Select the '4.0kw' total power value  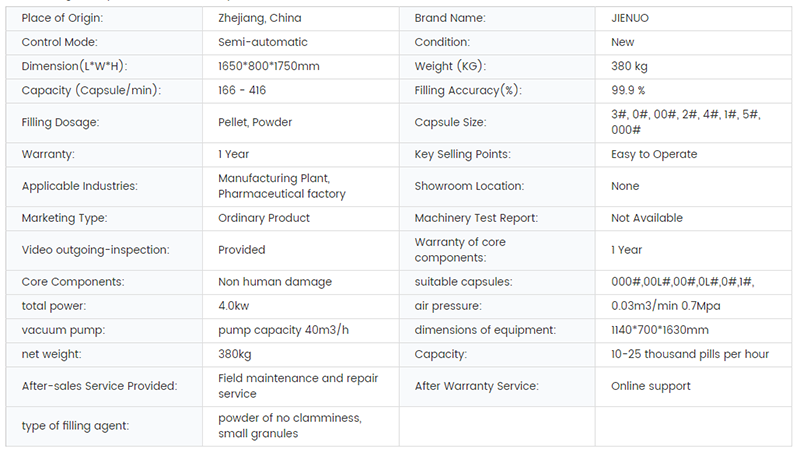point(235,306)
